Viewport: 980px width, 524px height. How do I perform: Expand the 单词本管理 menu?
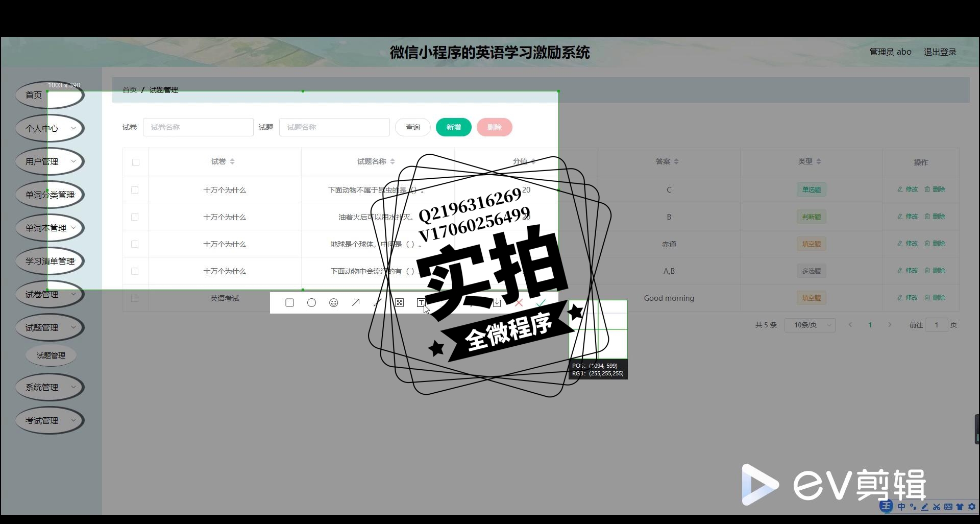pyautogui.click(x=50, y=228)
